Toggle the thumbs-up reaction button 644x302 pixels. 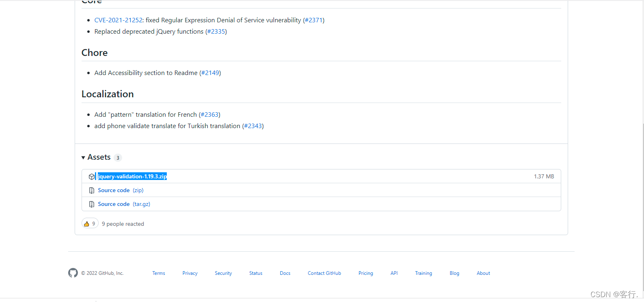click(90, 224)
